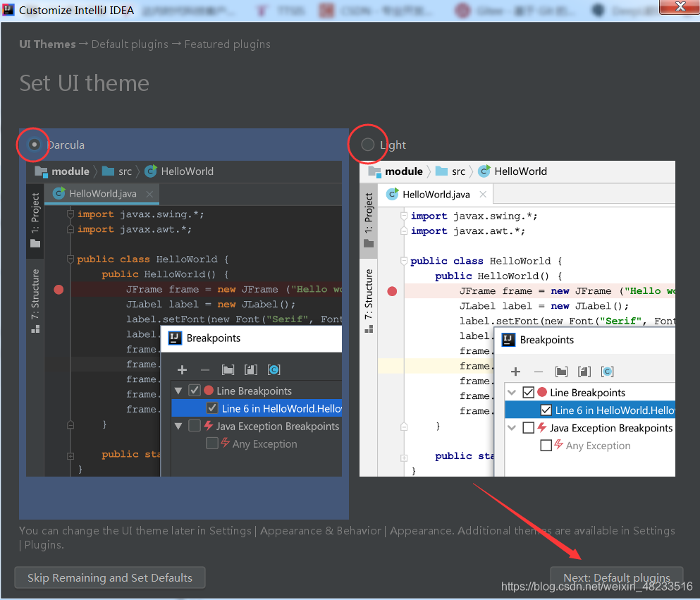Click group-by-class icon in Darcula Breakpoints toolbar

pos(274,369)
